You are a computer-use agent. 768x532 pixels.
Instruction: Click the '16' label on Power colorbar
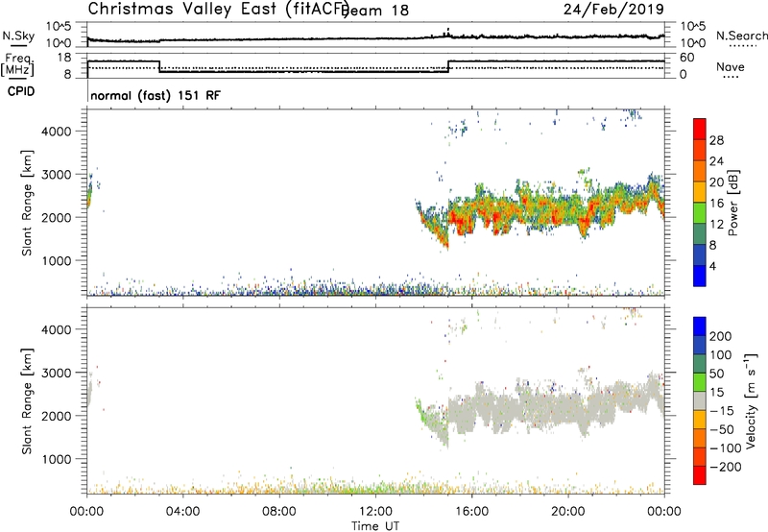pyautogui.click(x=716, y=204)
